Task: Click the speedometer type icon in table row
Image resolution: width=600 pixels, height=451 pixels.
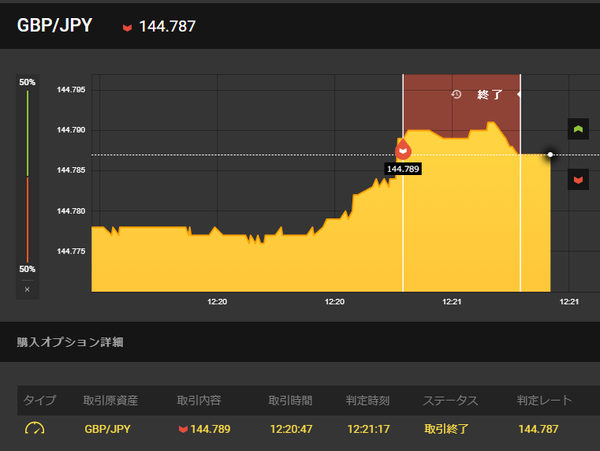Action: 35,428
